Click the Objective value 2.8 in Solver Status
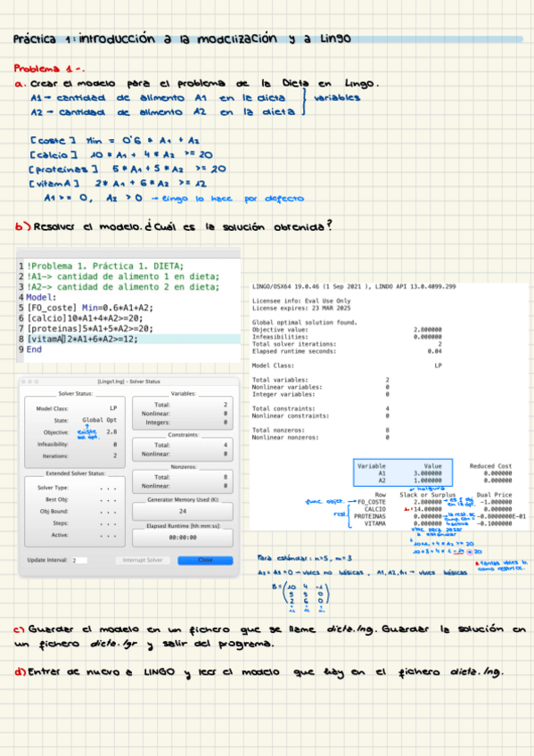534x756 pixels. [111, 432]
